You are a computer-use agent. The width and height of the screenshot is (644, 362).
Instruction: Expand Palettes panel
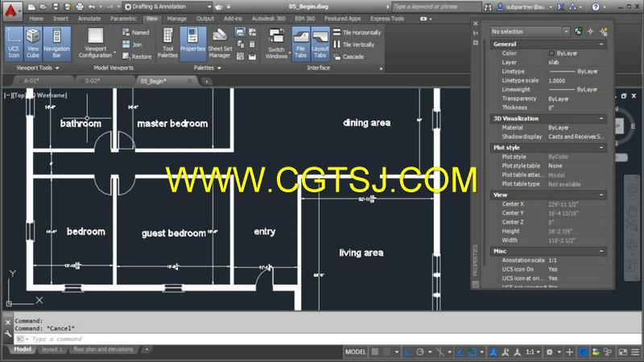[208, 68]
